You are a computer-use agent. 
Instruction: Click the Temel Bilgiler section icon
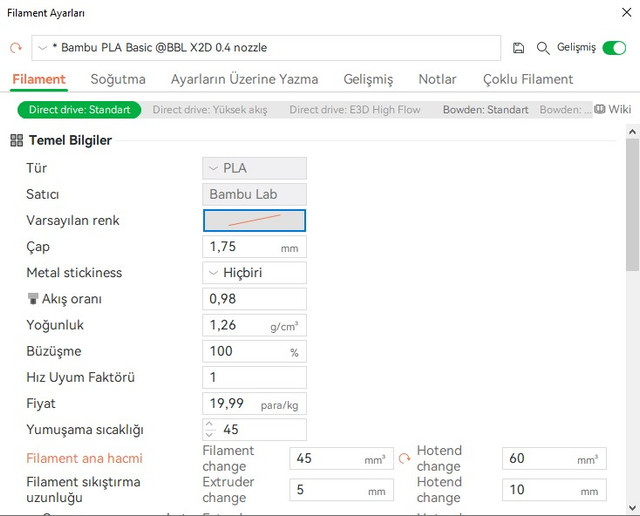point(16,140)
